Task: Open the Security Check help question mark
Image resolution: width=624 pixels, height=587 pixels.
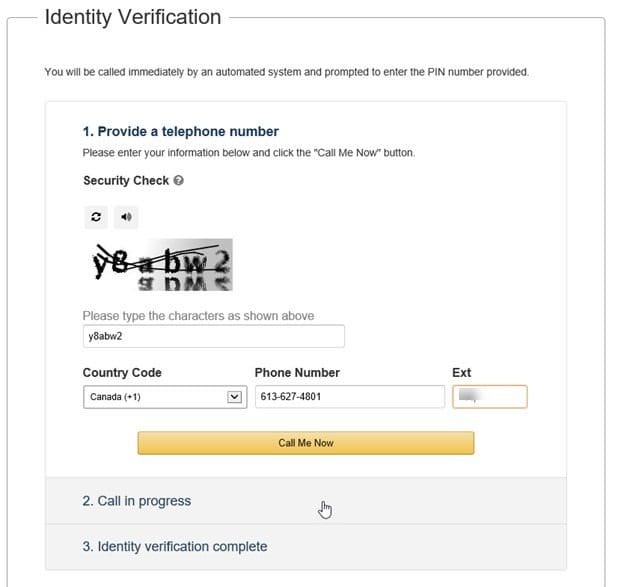Action: tap(179, 181)
